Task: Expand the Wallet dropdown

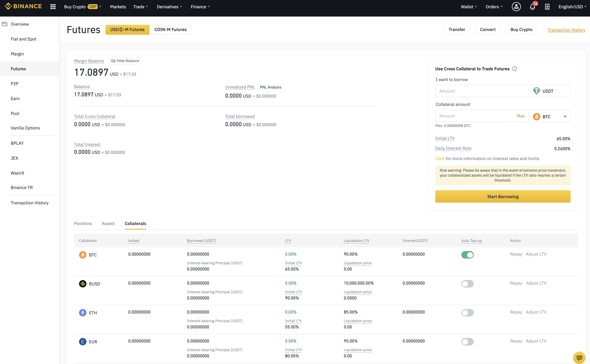Action: point(469,7)
